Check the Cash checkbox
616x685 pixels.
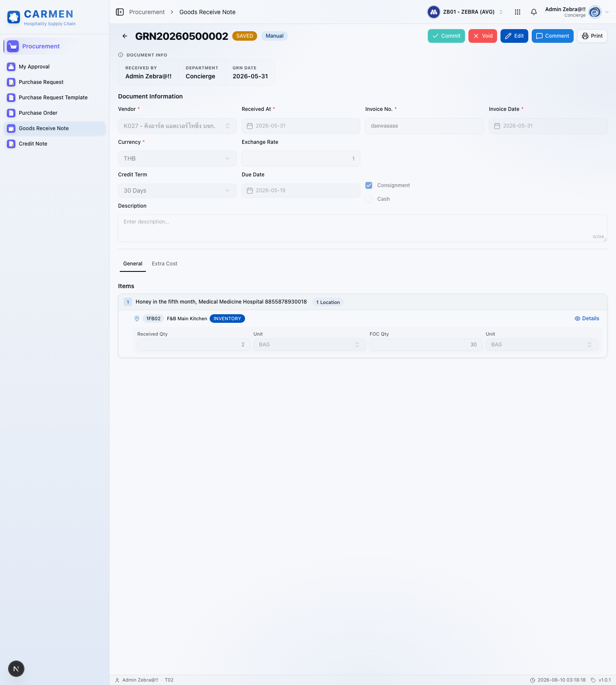point(369,199)
